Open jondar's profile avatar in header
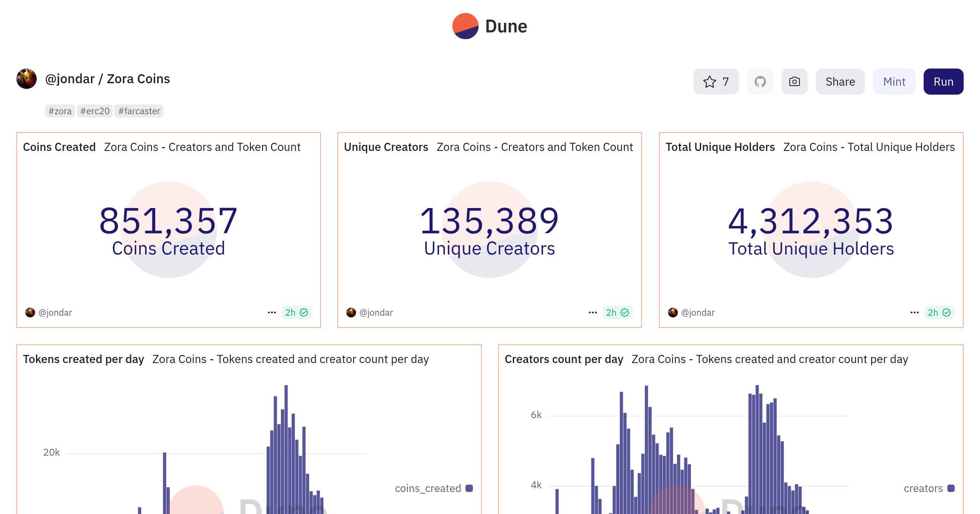The width and height of the screenshot is (980, 514). coord(27,79)
